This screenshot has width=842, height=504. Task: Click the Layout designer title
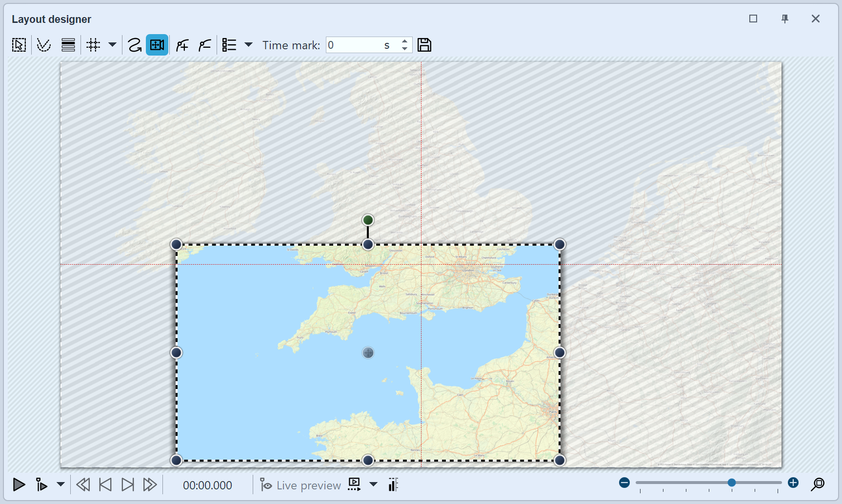coord(51,19)
